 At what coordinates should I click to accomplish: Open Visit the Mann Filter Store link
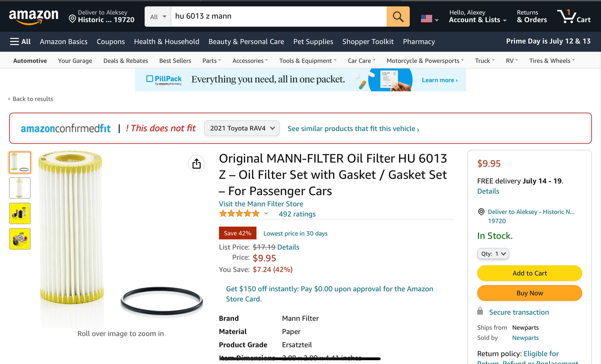[261, 204]
